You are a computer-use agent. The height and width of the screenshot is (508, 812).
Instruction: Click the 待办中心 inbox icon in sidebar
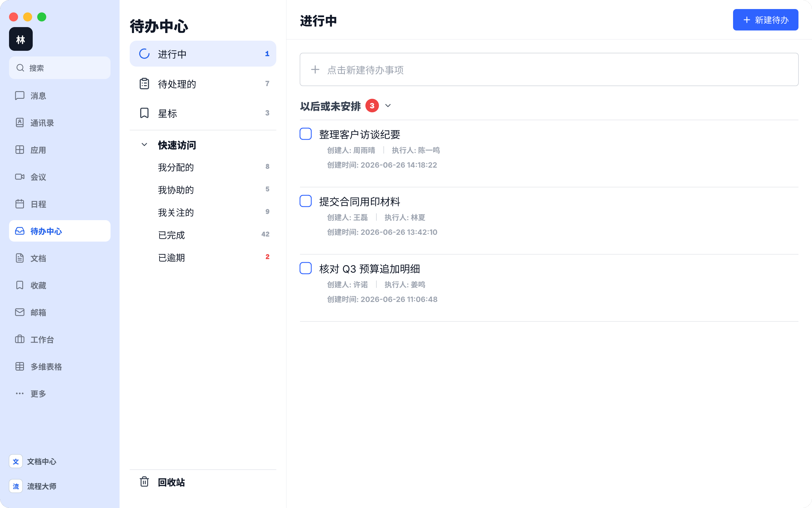(20, 231)
